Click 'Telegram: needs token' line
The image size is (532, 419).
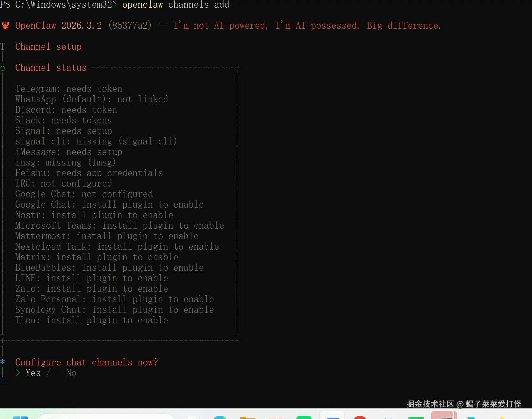69,89
